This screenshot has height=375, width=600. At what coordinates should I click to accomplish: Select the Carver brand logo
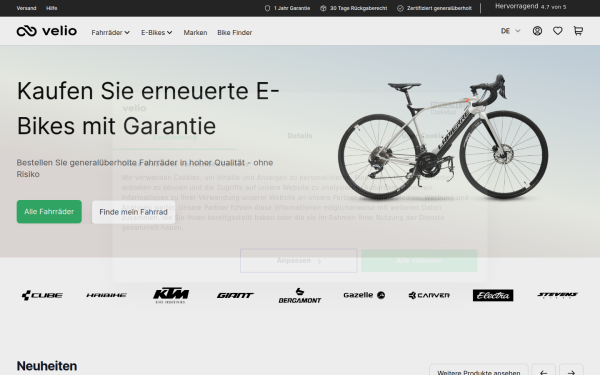(x=429, y=295)
